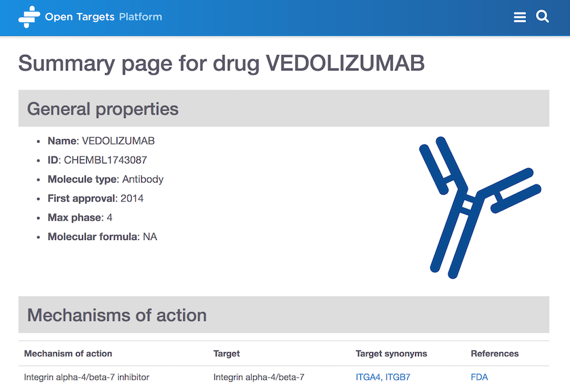Click the Open Targets cross logo
Image resolution: width=570 pixels, height=392 pixels.
[29, 17]
